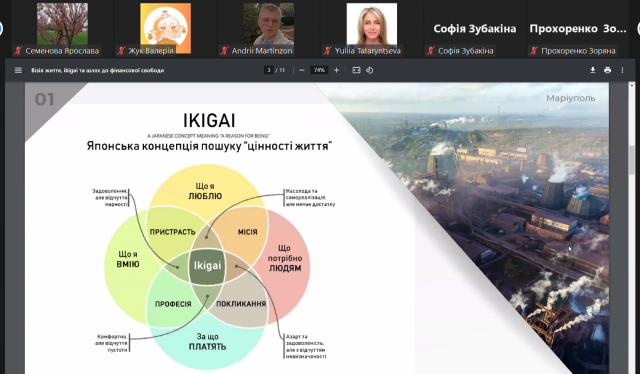Click the fit to page icon
Screen dimensions: 640x374
[356, 70]
